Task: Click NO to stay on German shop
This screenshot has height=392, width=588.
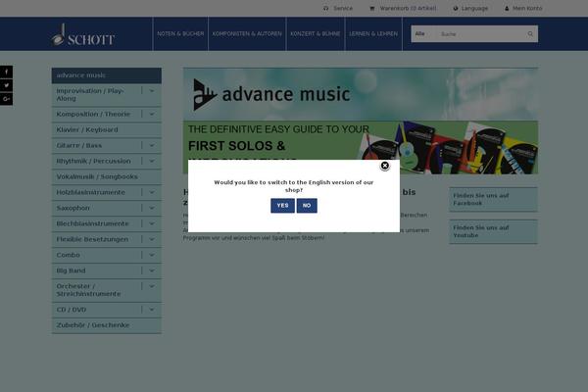Action: [307, 206]
